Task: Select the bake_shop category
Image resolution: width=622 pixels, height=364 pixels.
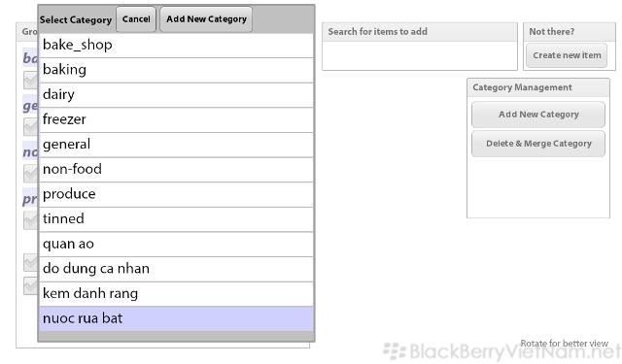Action: (x=176, y=46)
